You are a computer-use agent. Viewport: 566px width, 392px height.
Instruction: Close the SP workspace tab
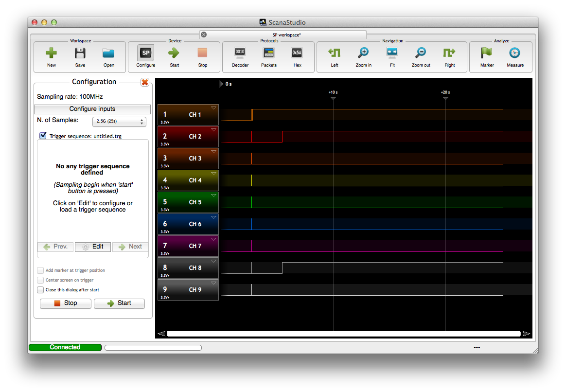(x=204, y=35)
